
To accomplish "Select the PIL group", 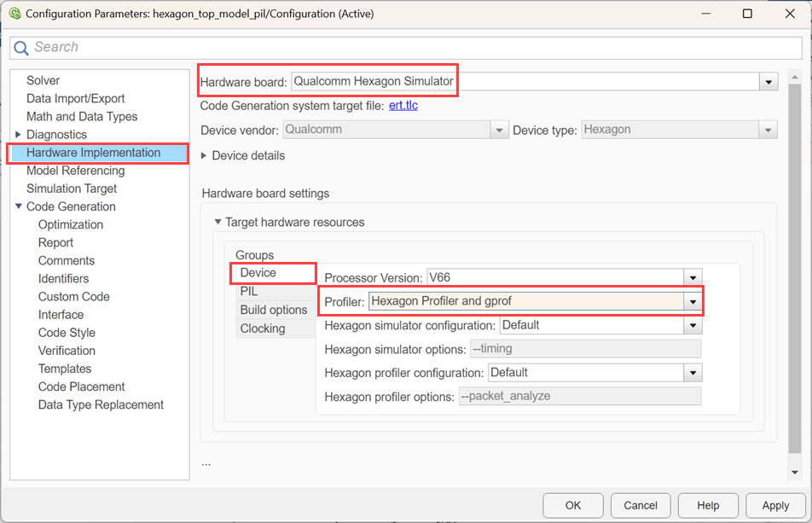I will click(x=249, y=292).
